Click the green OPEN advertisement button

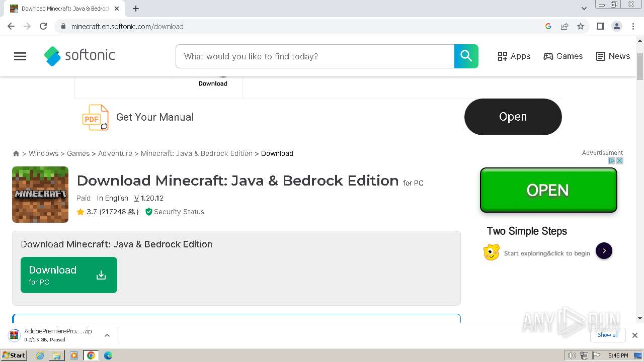coord(548,190)
